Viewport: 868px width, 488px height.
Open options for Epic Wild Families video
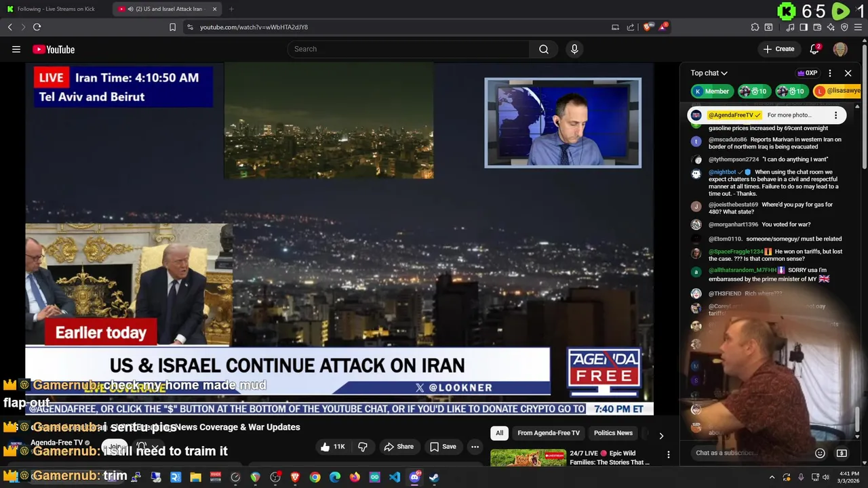coord(668,455)
